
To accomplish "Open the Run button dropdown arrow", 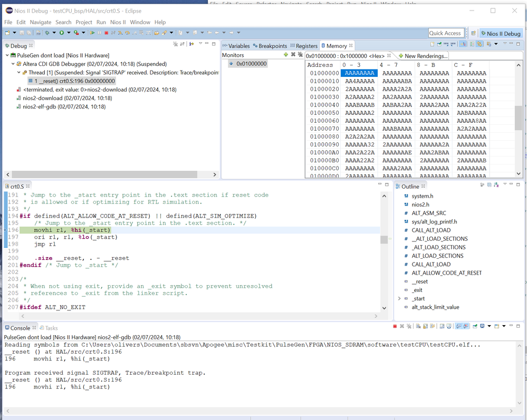I will 68,33.
